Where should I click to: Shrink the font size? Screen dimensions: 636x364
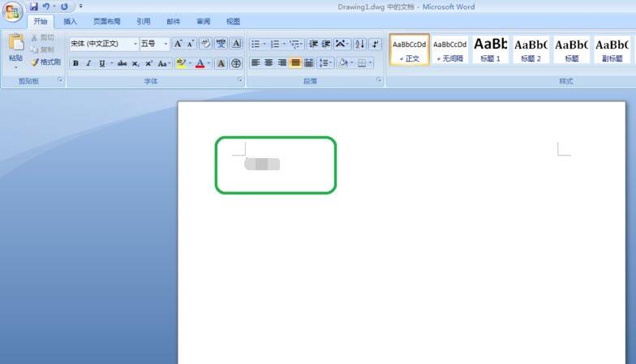click(x=191, y=44)
